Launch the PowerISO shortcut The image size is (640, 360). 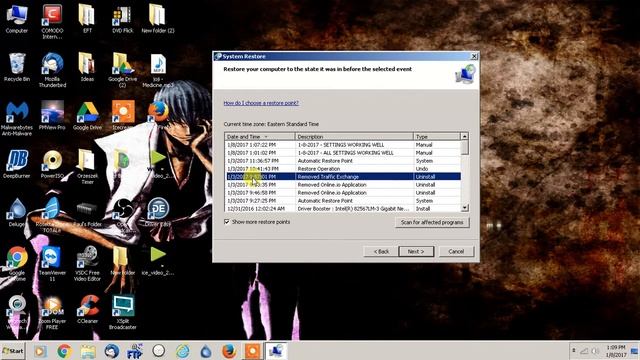click(x=52, y=164)
